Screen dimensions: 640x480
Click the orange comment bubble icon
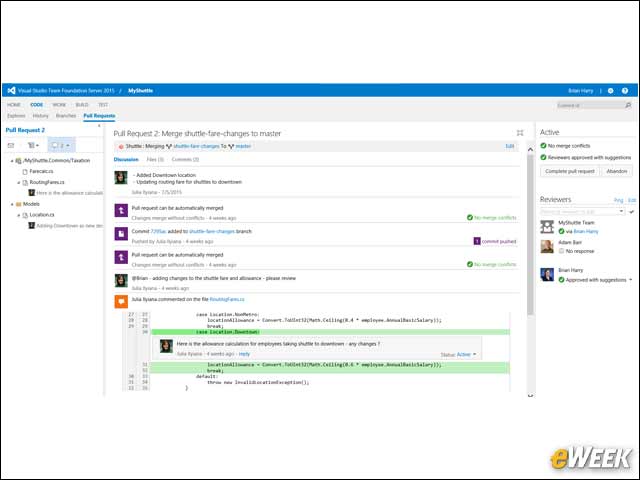pyautogui.click(x=121, y=301)
